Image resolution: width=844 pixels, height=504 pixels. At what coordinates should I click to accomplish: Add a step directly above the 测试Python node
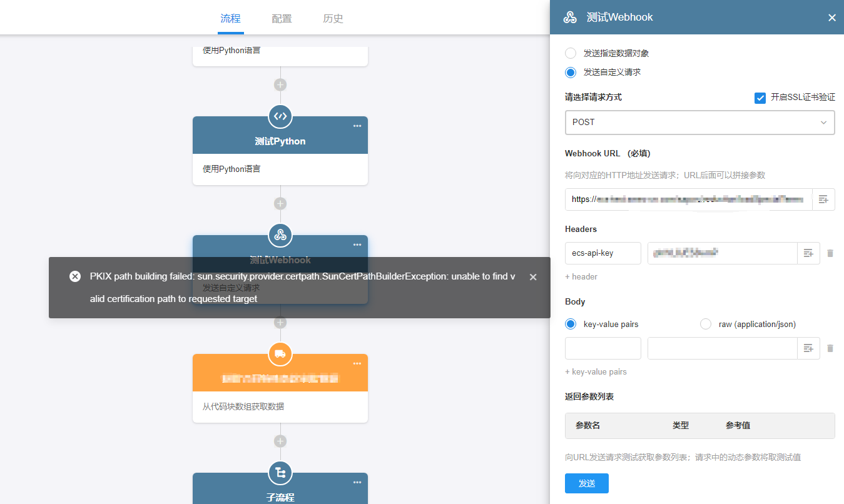[280, 84]
